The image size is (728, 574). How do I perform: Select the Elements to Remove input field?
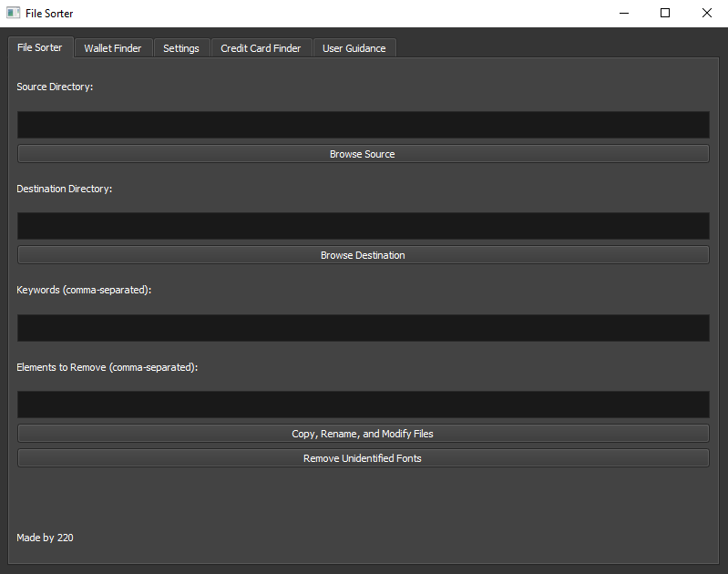[363, 405]
